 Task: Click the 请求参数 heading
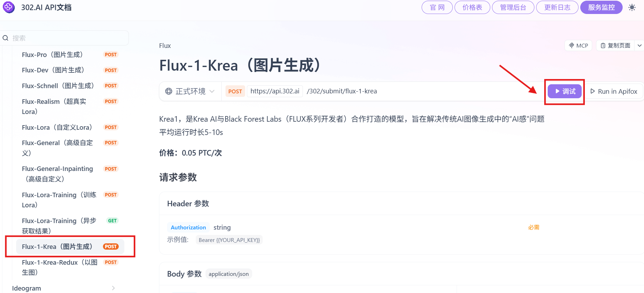tap(178, 177)
